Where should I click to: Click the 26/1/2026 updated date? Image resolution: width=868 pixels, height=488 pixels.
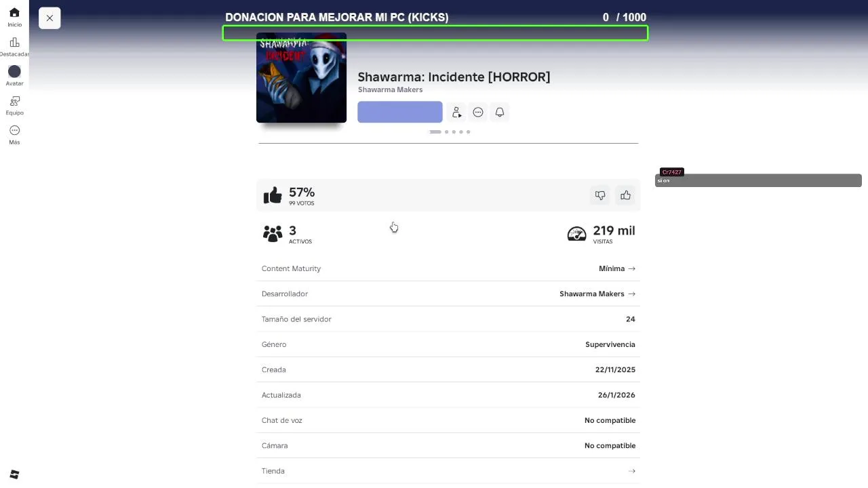616,395
